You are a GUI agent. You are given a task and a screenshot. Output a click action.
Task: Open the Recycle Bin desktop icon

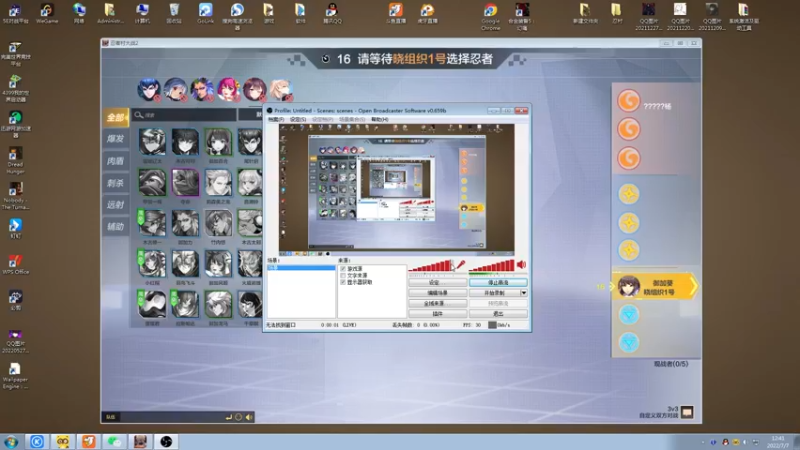point(174,14)
